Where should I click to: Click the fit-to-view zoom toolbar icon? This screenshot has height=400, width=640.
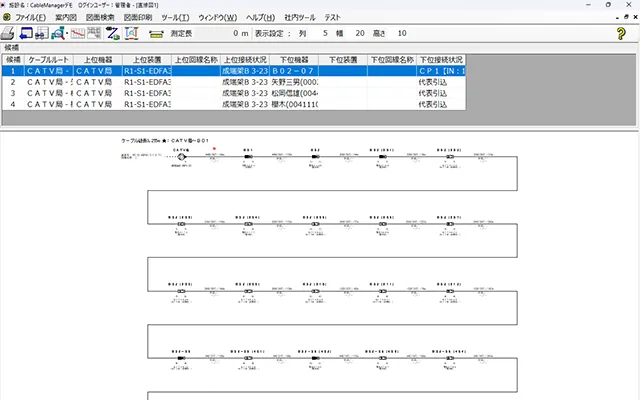click(x=131, y=33)
